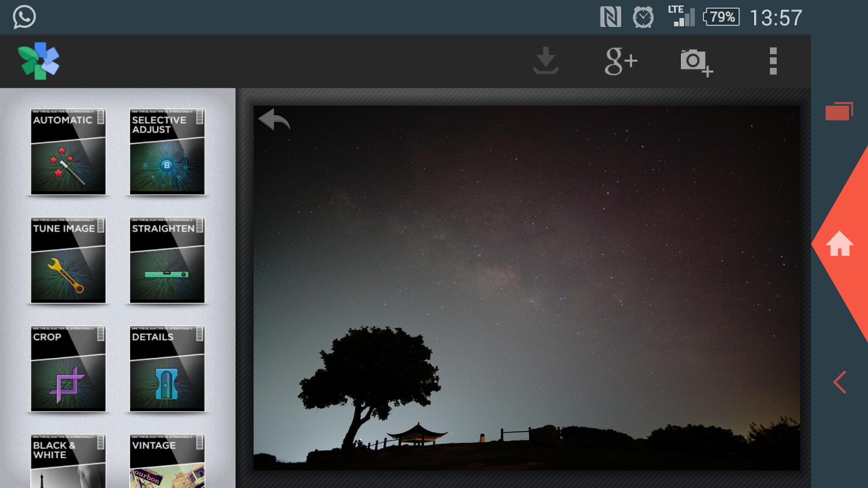868x488 pixels.
Task: Tap the starry night photo preview
Action: point(527,288)
